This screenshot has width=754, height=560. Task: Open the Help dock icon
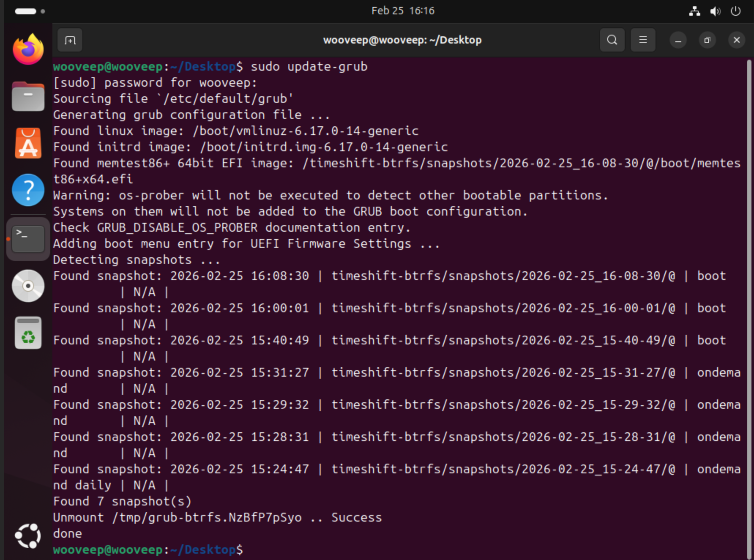pos(28,190)
